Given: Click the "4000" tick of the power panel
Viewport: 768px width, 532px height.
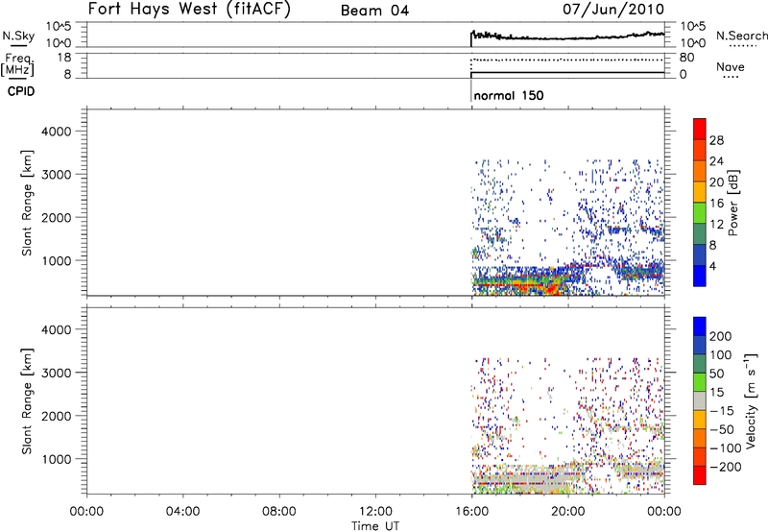Looking at the screenshot, I should pyautogui.click(x=56, y=132).
